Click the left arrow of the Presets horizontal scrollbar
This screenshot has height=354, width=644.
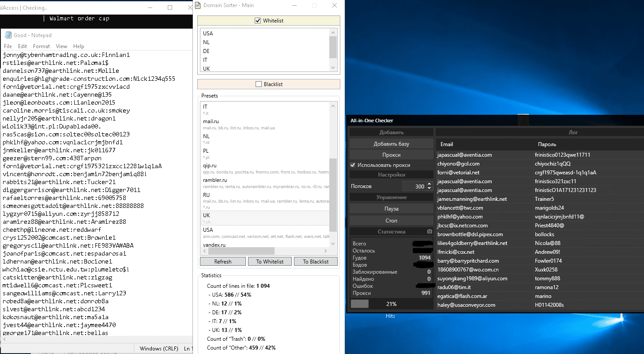(x=203, y=251)
